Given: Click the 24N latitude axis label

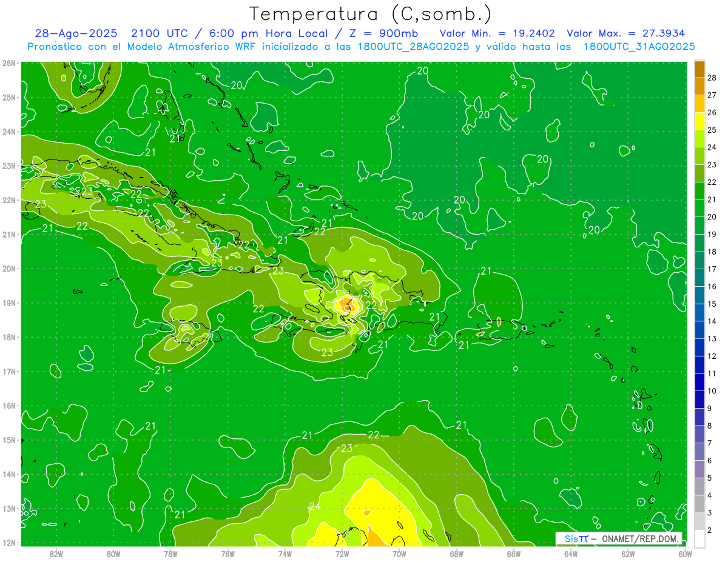Looking at the screenshot, I should (9, 132).
